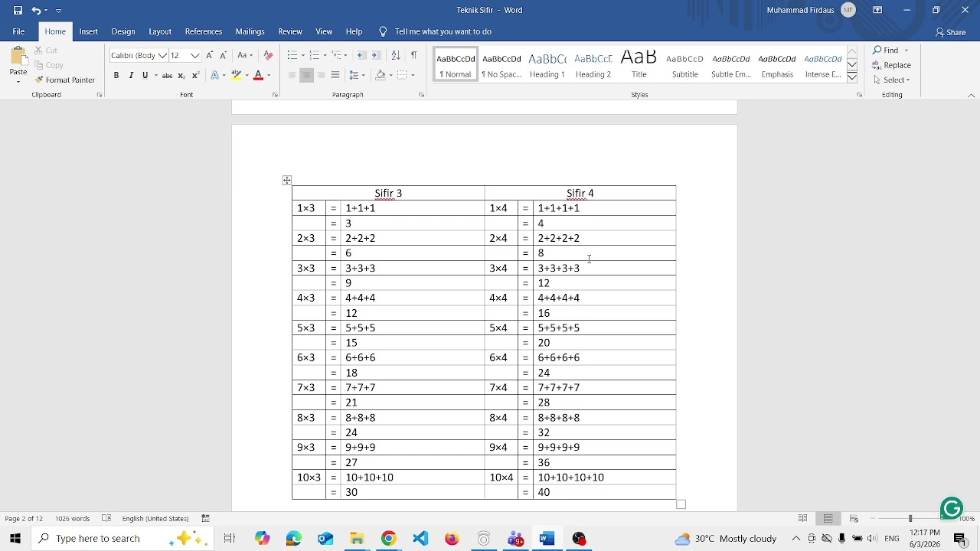Switch to the Layout tab
The height and width of the screenshot is (551, 980).
coord(160,31)
